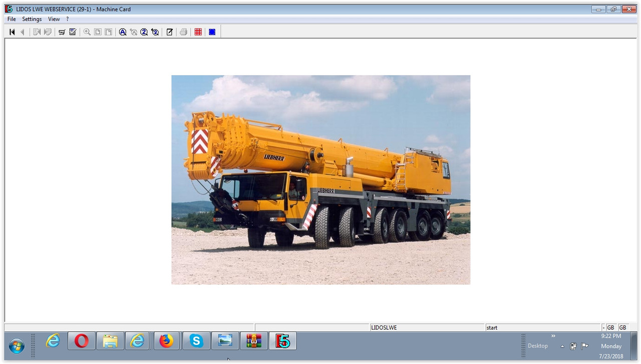Click the magnifier zoom-in icon
This screenshot has width=641, height=364.
(x=87, y=32)
